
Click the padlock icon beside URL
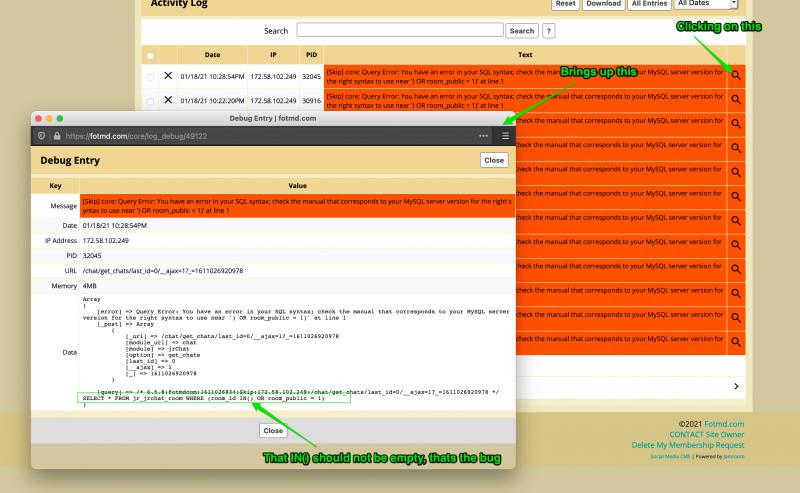click(56, 135)
